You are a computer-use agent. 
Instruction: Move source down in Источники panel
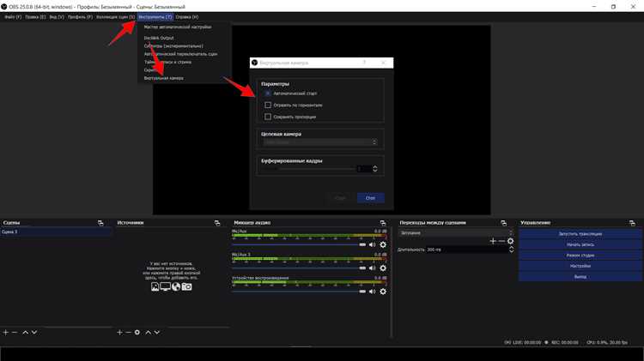coord(157,333)
